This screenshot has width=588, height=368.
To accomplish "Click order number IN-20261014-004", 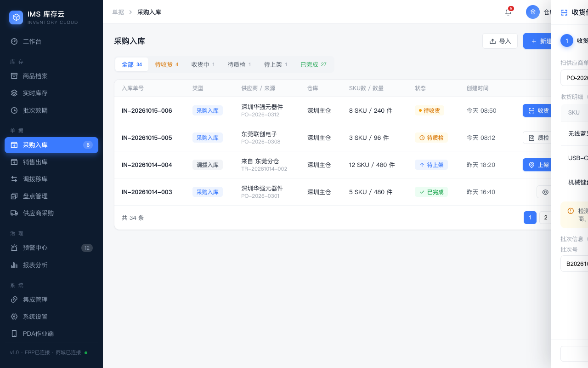I will (x=147, y=165).
